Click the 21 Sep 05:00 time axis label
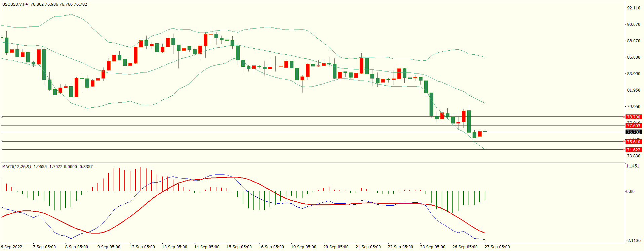 tap(368, 247)
